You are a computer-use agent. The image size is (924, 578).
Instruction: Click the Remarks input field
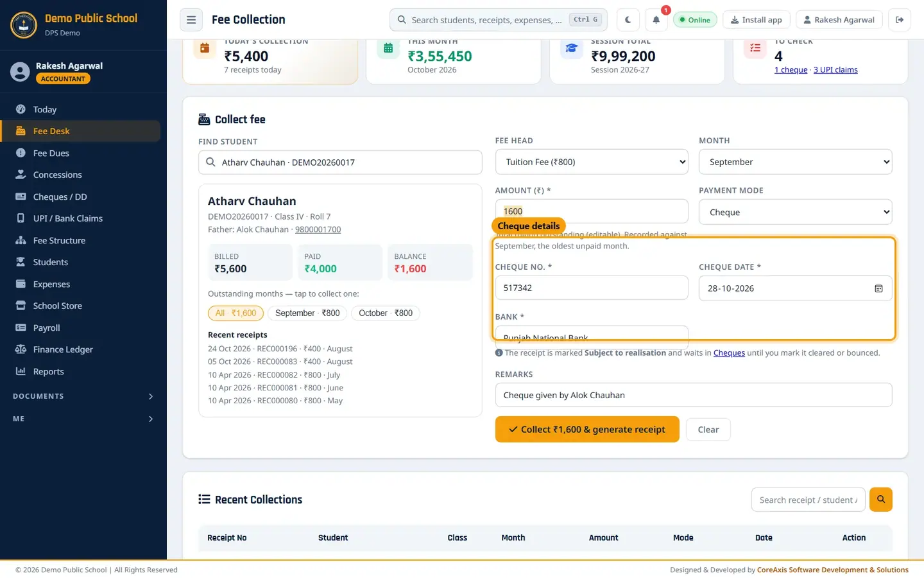coord(694,395)
